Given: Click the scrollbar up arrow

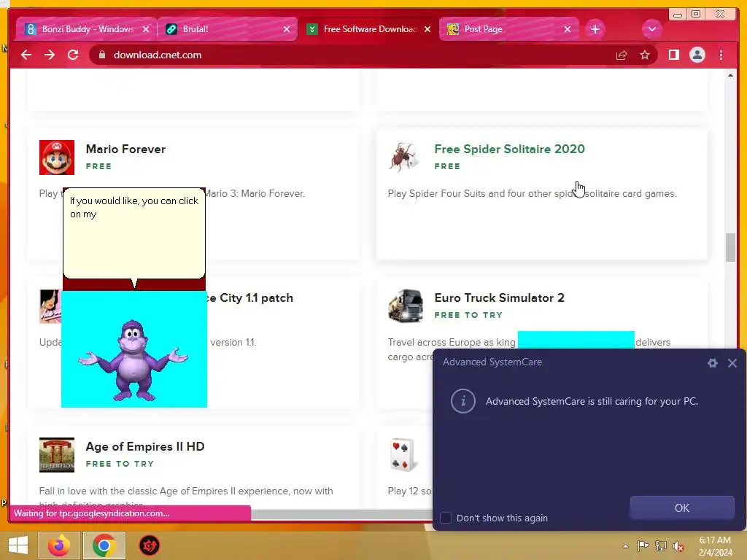Looking at the screenshot, I should (x=730, y=75).
